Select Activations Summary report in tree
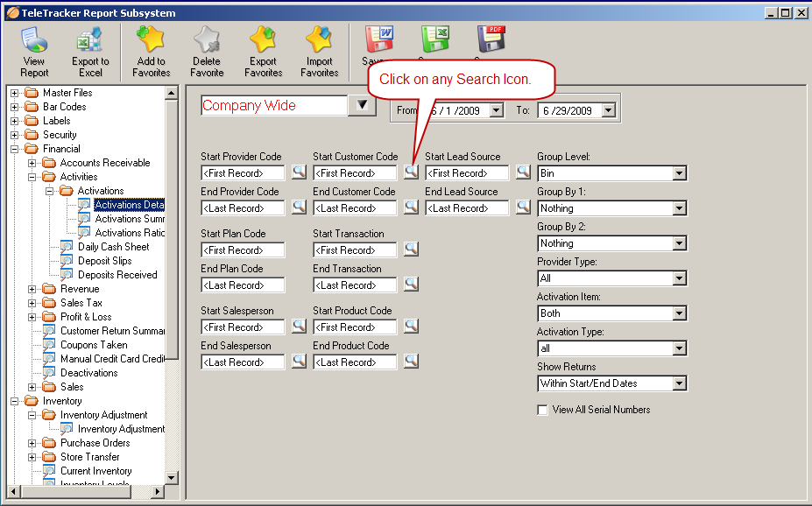This screenshot has width=812, height=506. 129,219
